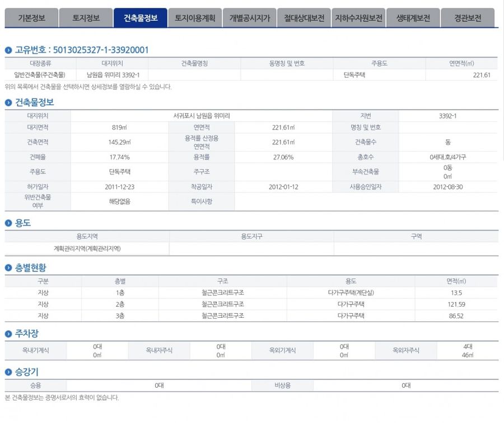504x423 pixels.
Task: Click the icon next to 승강기 heading
Action: [x=8, y=372]
